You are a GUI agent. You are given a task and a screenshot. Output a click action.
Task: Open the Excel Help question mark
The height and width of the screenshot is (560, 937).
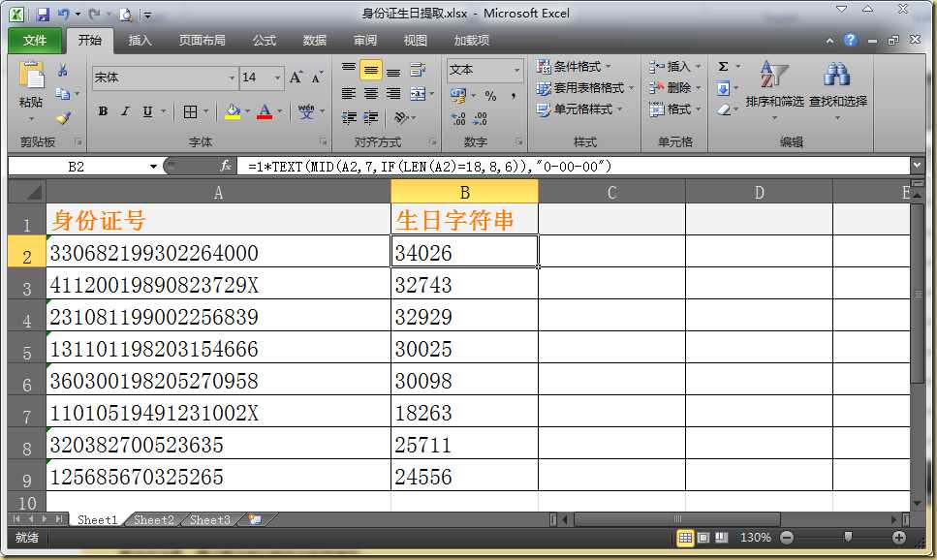coord(850,40)
